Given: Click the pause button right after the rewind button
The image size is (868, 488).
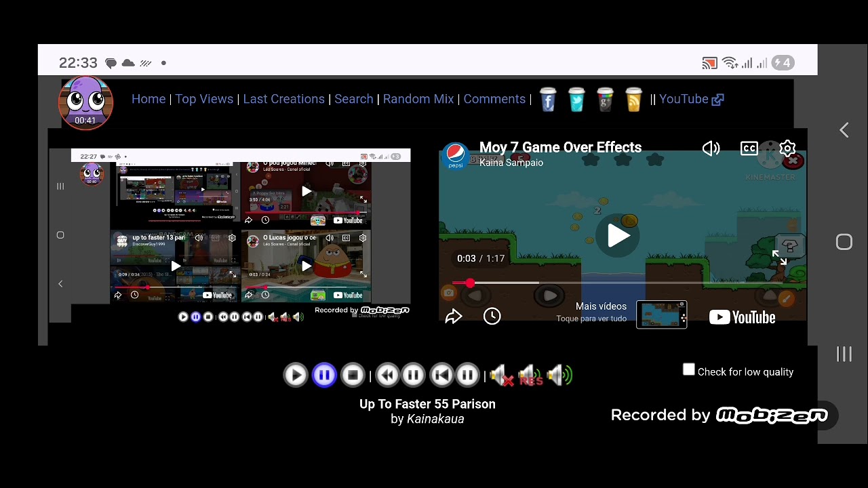Looking at the screenshot, I should (413, 375).
